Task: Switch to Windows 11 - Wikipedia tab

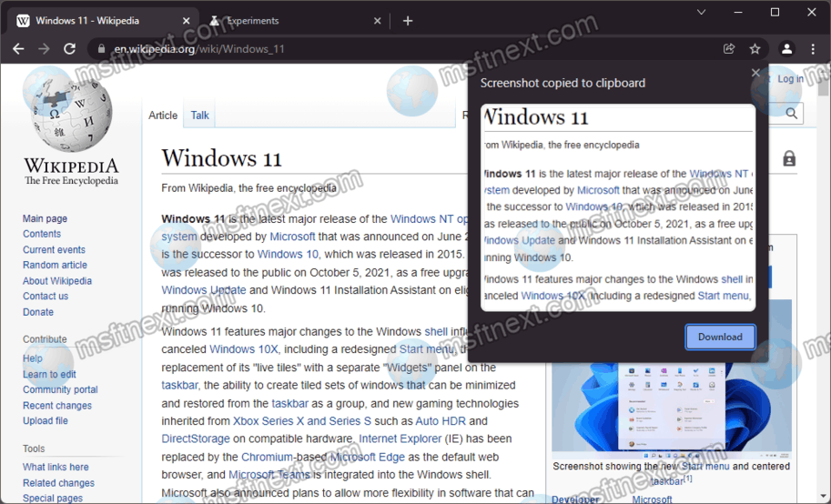Action: tap(104, 21)
